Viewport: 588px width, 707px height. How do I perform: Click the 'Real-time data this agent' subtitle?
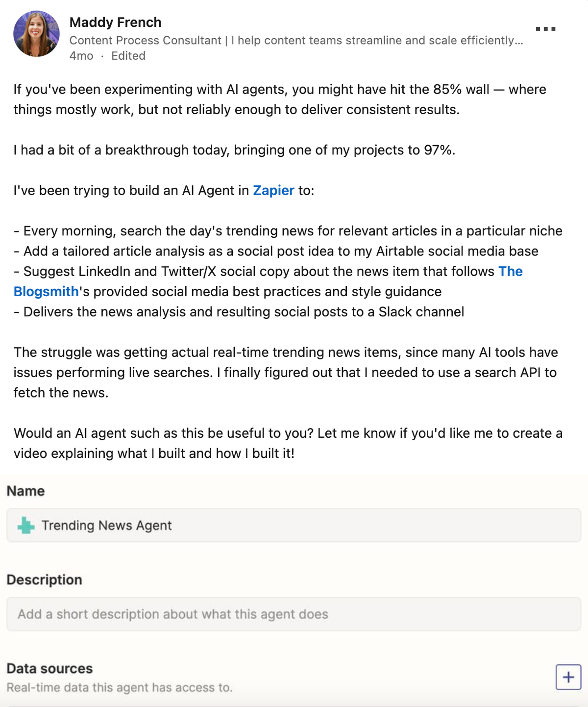tap(120, 687)
